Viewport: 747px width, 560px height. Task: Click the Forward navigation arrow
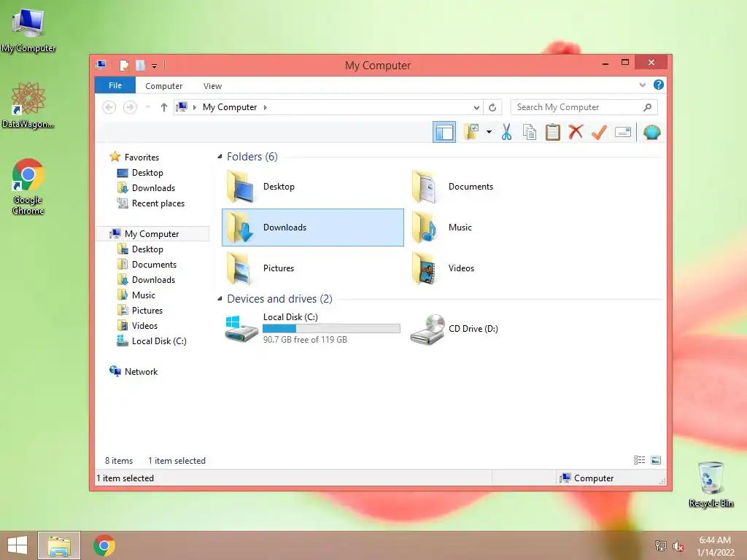click(130, 107)
